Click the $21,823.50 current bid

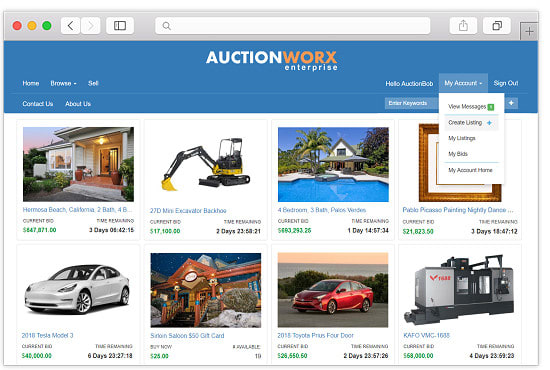click(418, 232)
